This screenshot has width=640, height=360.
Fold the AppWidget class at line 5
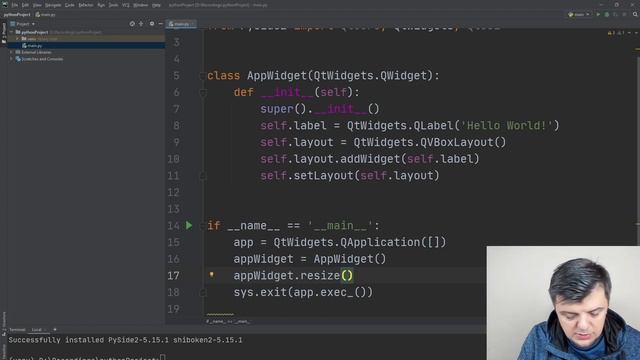(202, 76)
